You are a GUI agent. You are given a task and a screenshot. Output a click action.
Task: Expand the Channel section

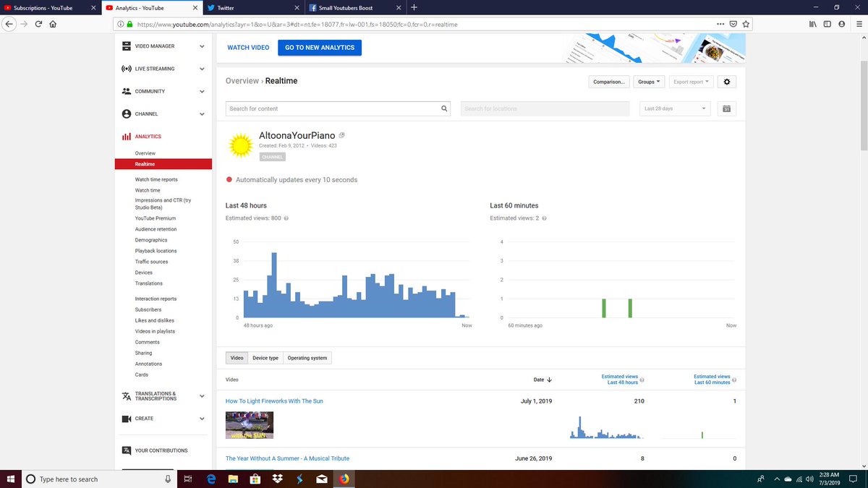(x=203, y=114)
